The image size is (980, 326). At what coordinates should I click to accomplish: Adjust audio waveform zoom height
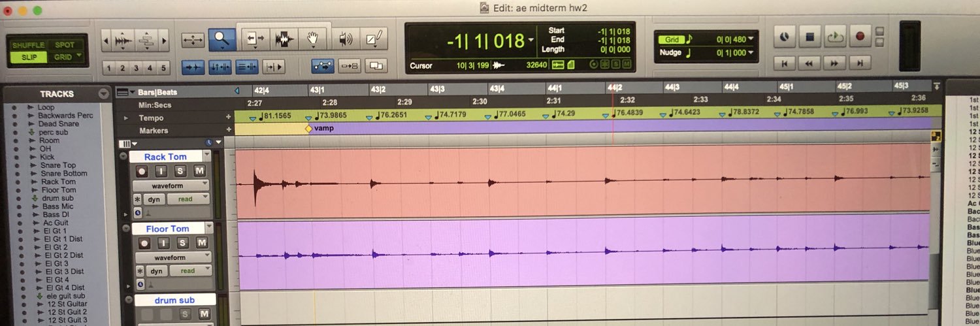pyautogui.click(x=123, y=41)
